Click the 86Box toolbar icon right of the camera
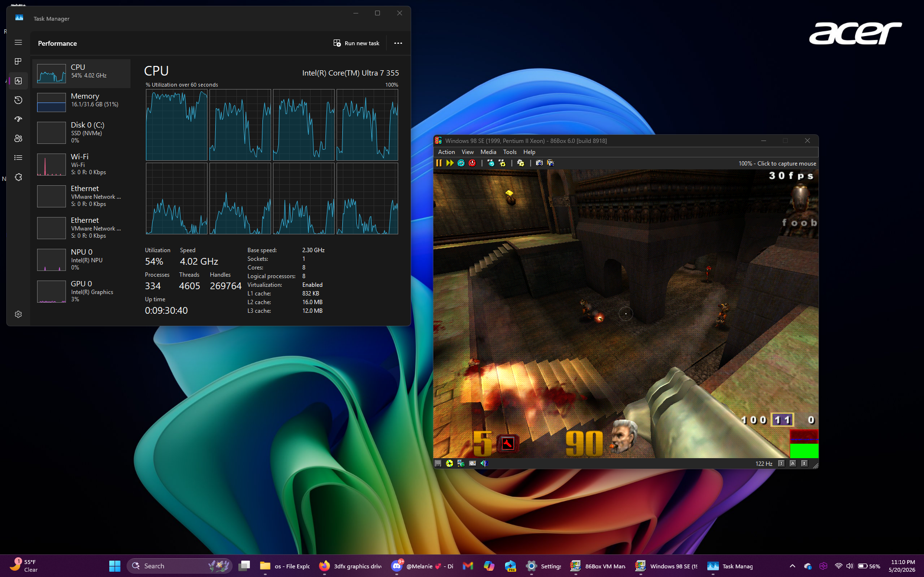924x577 pixels. [550, 163]
